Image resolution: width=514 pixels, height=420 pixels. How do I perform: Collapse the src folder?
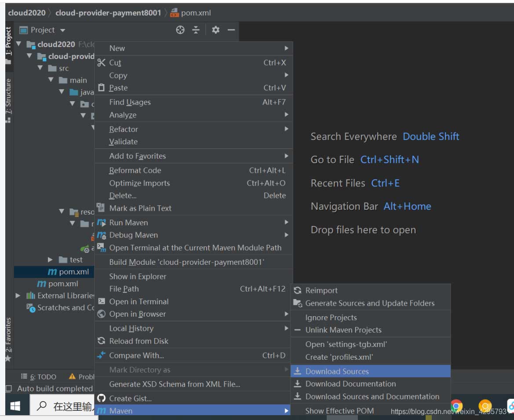[x=40, y=68]
